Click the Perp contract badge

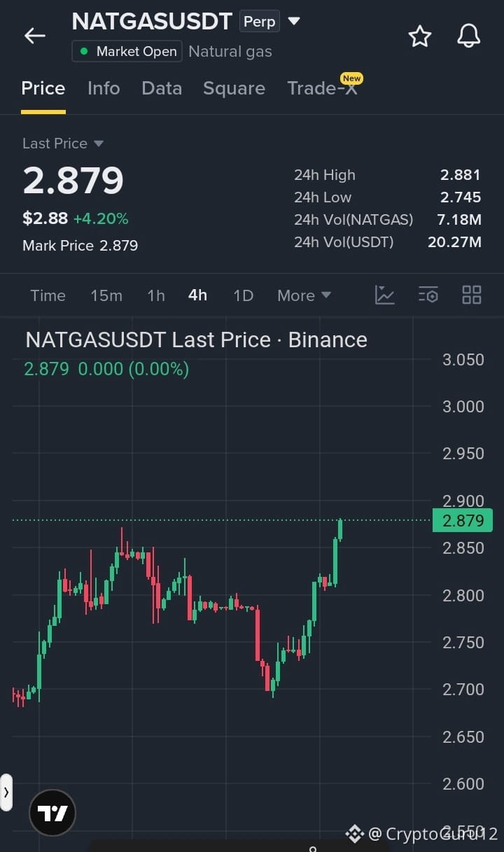pyautogui.click(x=260, y=22)
